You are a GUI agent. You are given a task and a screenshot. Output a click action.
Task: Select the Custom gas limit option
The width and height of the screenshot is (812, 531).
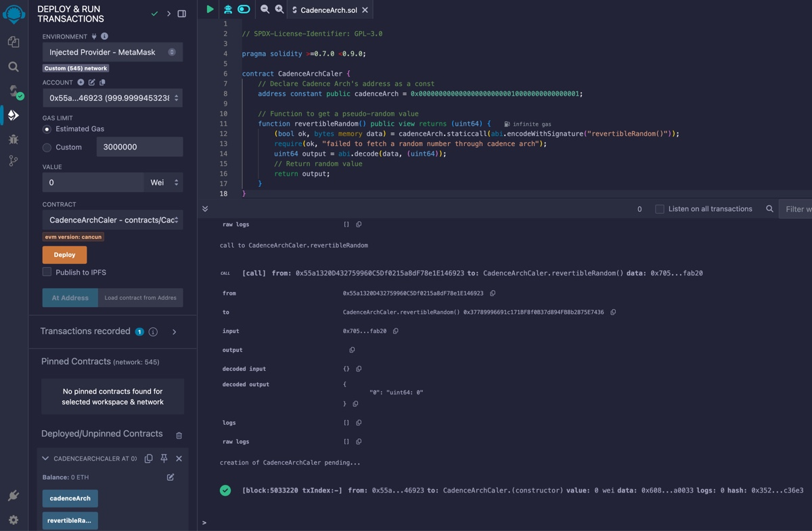pyautogui.click(x=47, y=147)
